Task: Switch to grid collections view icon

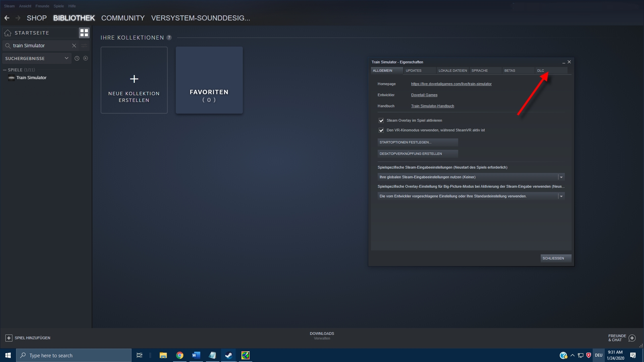Action: [x=84, y=33]
